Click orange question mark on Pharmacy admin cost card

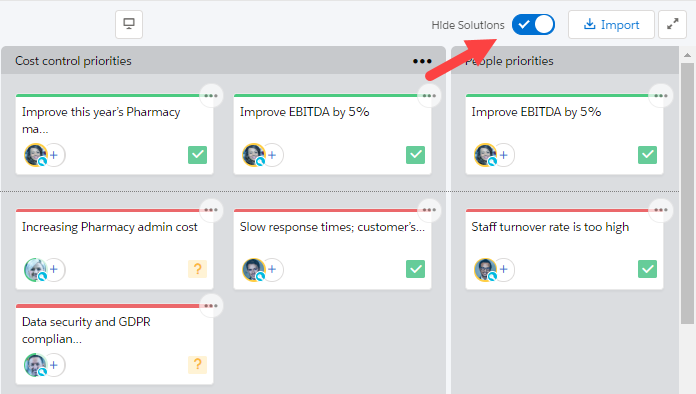click(x=198, y=269)
